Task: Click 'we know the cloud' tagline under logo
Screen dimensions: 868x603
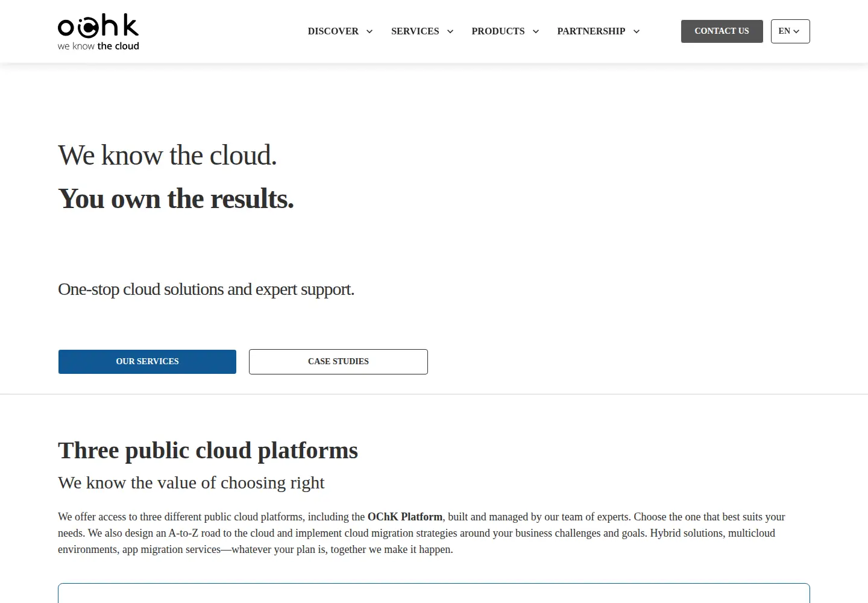Action: tap(98, 46)
